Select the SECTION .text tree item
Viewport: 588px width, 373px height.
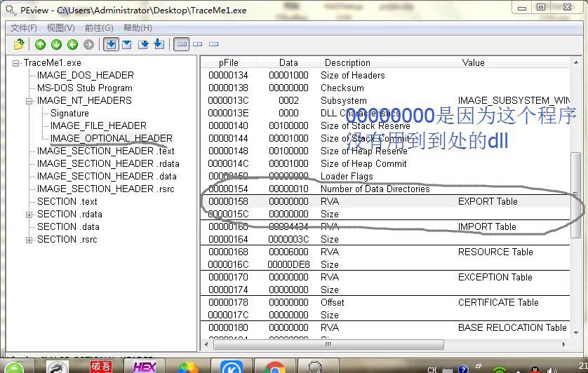click(67, 202)
